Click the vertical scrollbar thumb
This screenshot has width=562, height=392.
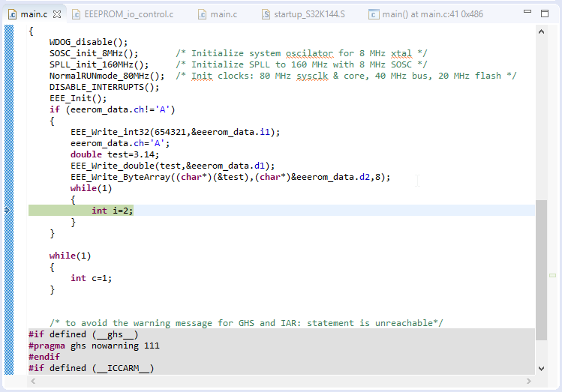541,271
